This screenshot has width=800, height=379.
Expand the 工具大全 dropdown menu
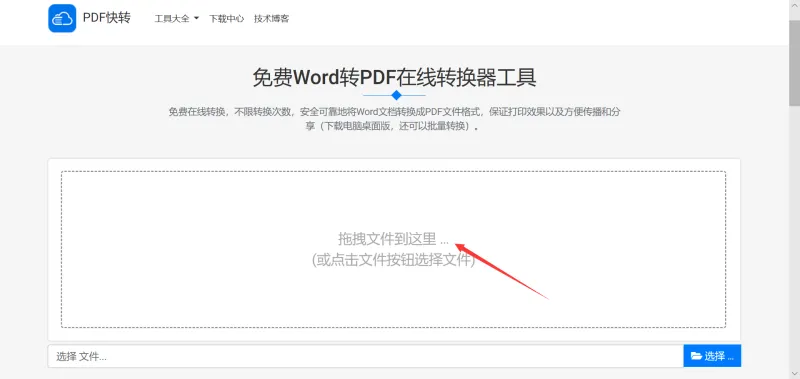[177, 19]
